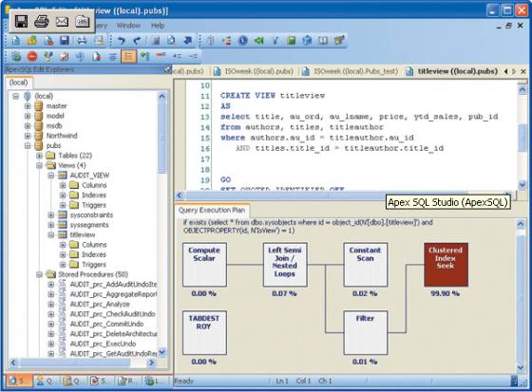Toggle the highlighted orange execution plan button

point(128,56)
